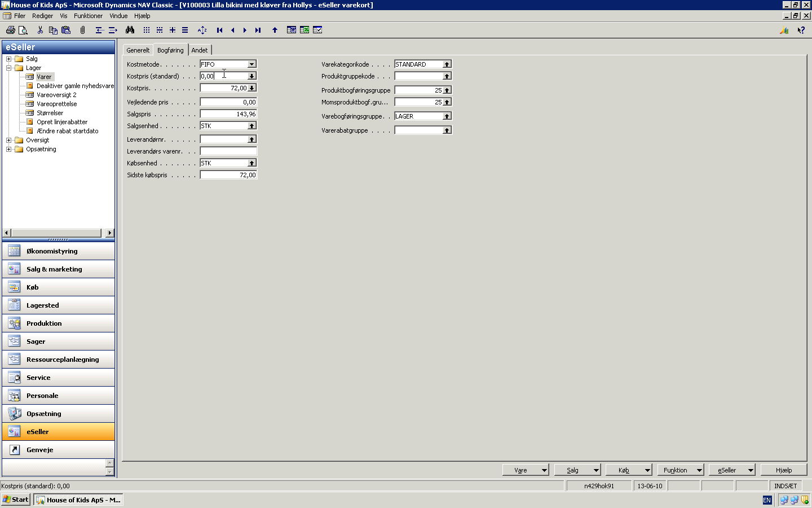Click the paperclip links icon

pyautogui.click(x=82, y=30)
